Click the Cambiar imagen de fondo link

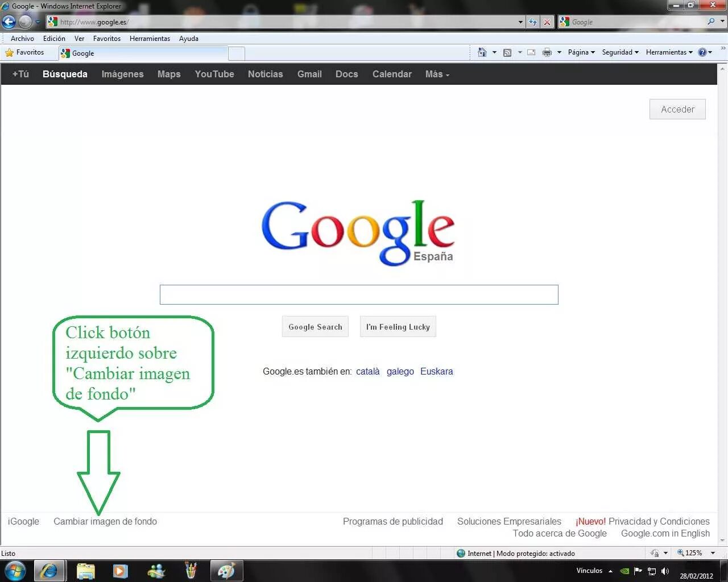(x=105, y=521)
